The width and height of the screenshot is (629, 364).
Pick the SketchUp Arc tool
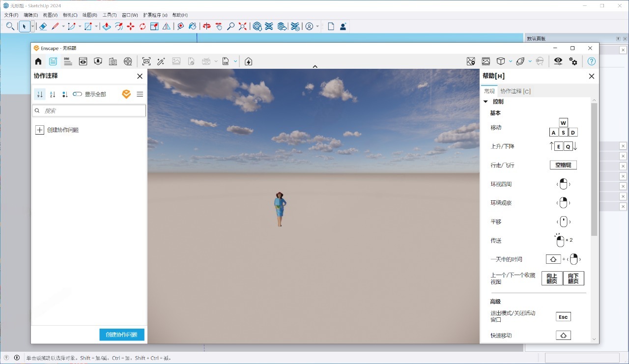[x=71, y=27]
